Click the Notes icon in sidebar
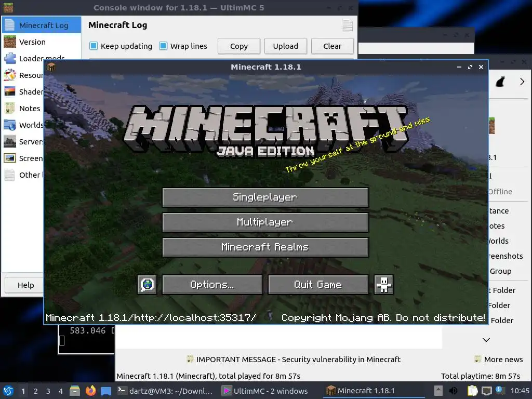 (10, 108)
